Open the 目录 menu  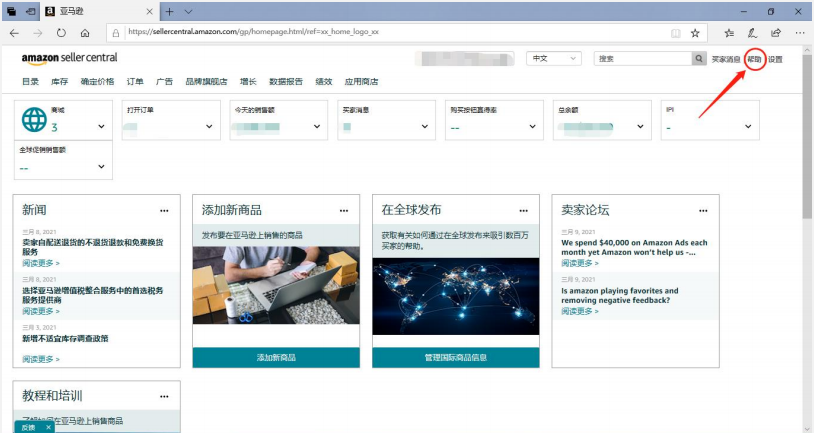click(x=30, y=82)
